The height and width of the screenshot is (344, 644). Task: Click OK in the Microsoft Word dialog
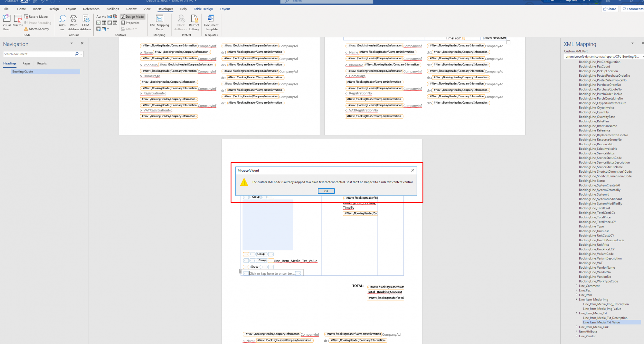[x=326, y=191]
